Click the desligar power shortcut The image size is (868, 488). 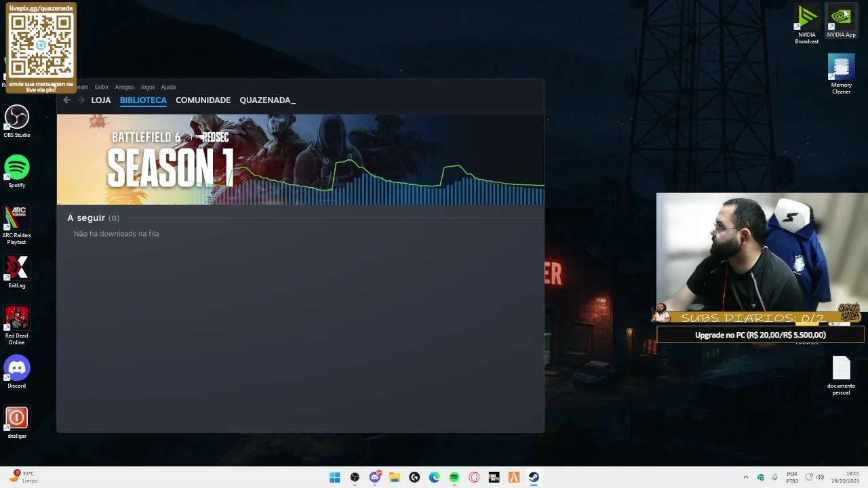(17, 422)
